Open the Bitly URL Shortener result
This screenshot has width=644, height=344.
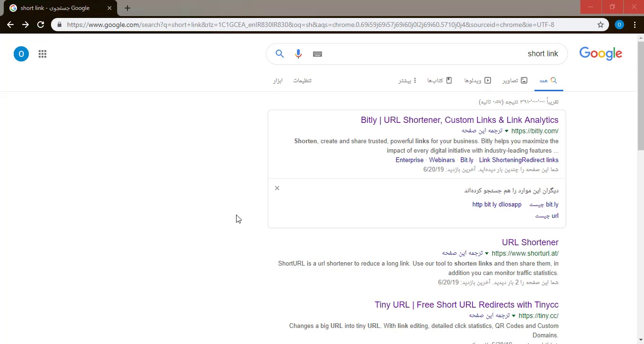click(459, 120)
